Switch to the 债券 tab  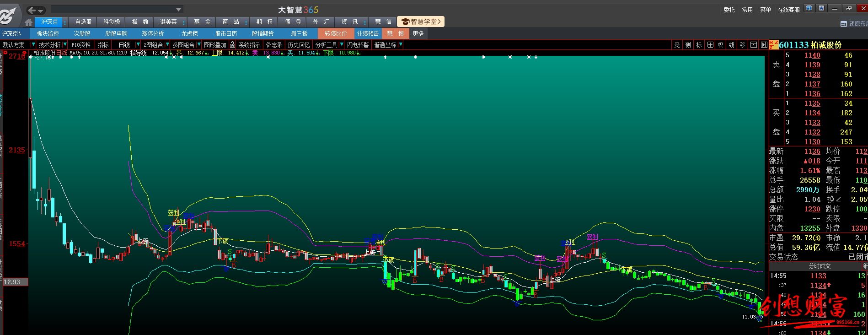tap(293, 22)
